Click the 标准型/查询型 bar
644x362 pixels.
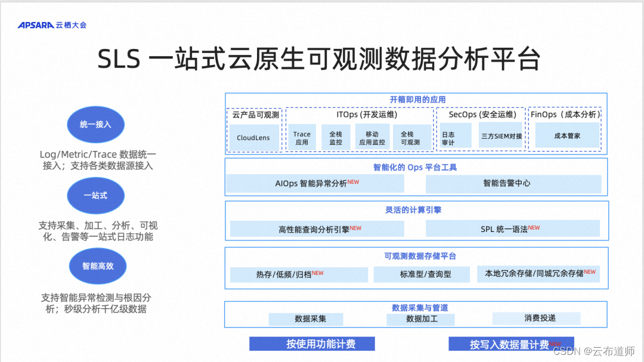click(x=422, y=274)
